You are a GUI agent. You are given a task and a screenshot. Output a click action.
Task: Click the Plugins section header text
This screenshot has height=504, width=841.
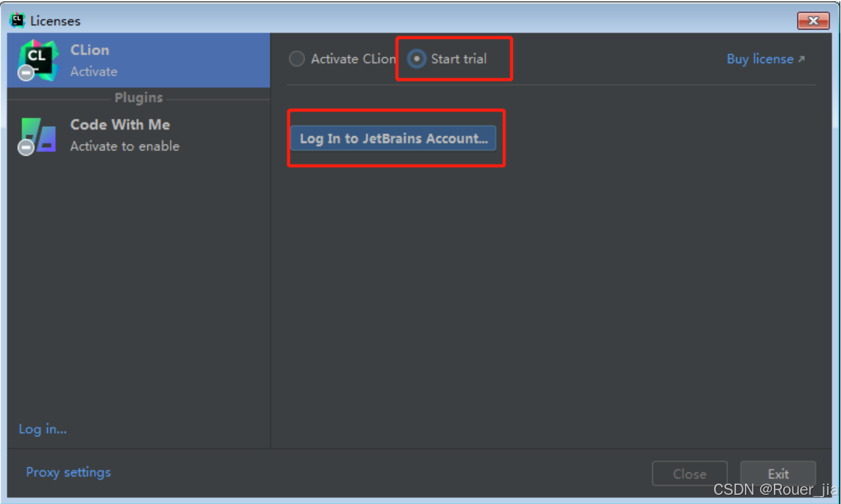click(x=139, y=97)
